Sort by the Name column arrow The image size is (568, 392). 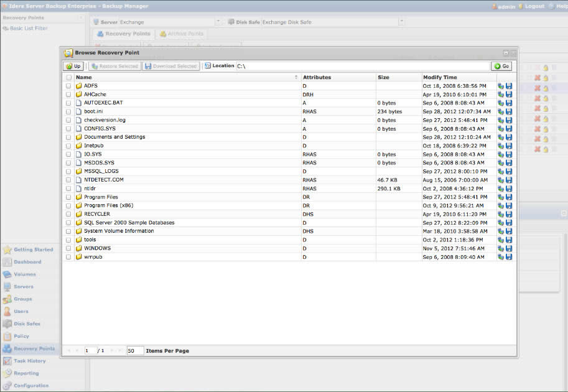click(296, 77)
